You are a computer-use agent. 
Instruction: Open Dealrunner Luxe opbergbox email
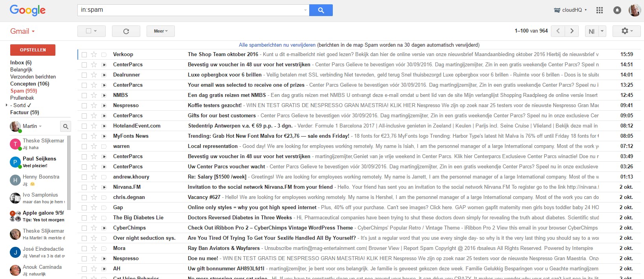tap(359, 75)
